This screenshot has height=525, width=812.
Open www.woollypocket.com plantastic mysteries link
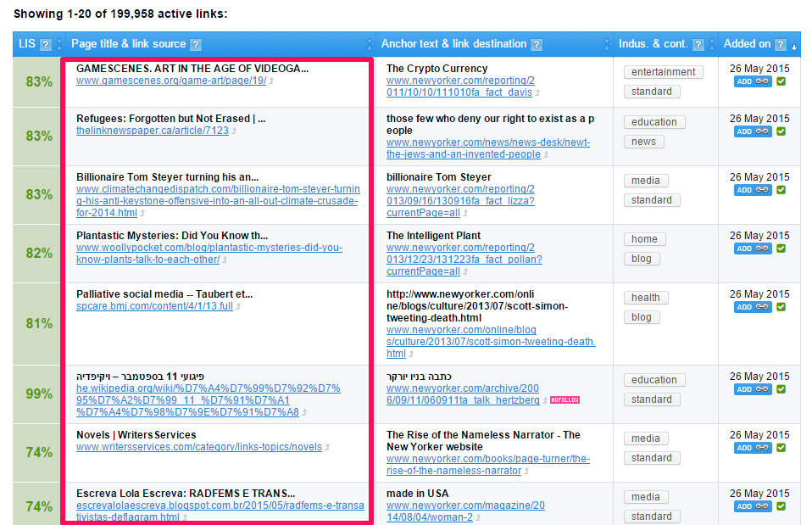(x=209, y=254)
